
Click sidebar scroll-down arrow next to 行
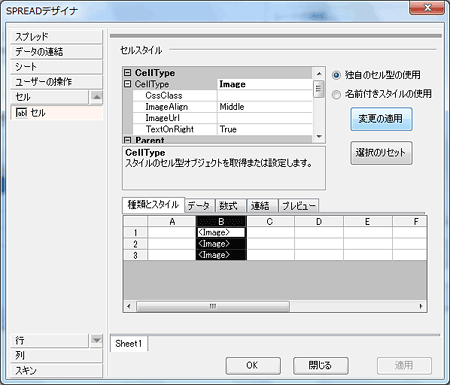[x=96, y=340]
